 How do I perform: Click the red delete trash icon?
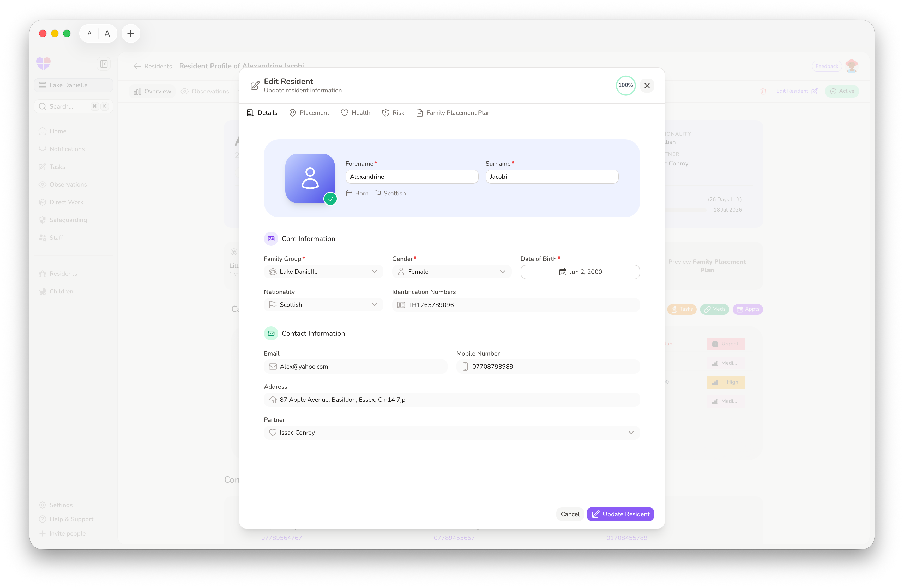click(763, 91)
